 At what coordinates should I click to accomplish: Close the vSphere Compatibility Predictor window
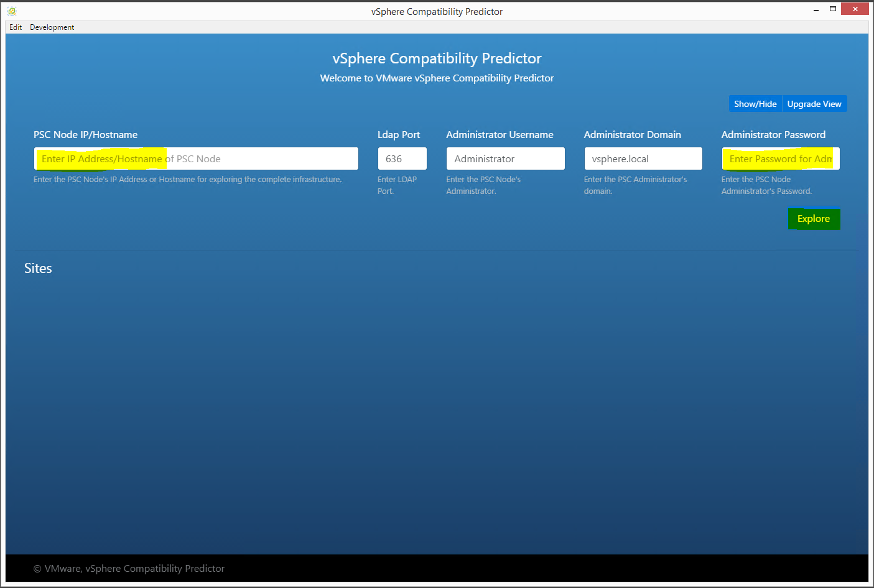click(x=855, y=9)
